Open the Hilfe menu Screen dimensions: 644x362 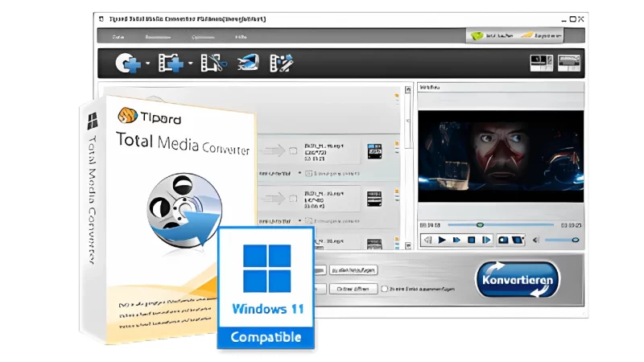(241, 37)
